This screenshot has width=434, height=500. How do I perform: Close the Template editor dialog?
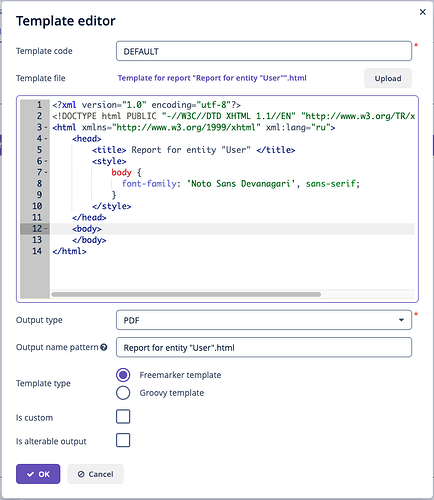[x=422, y=12]
